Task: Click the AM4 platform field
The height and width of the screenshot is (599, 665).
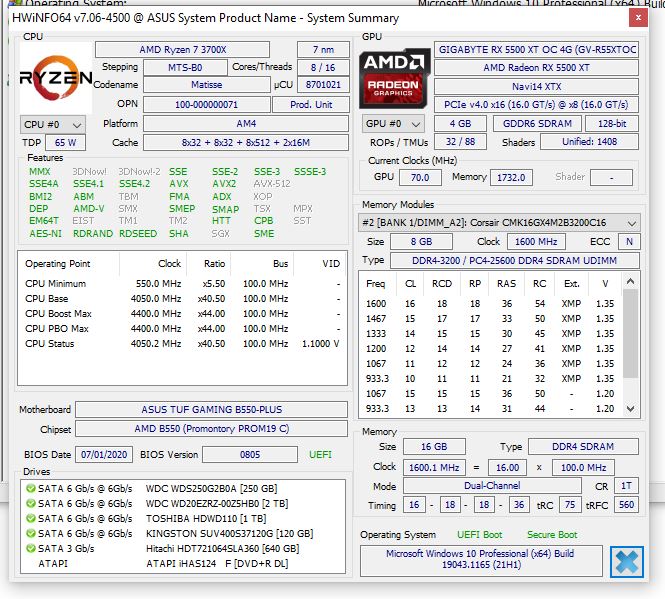Action: pos(246,124)
